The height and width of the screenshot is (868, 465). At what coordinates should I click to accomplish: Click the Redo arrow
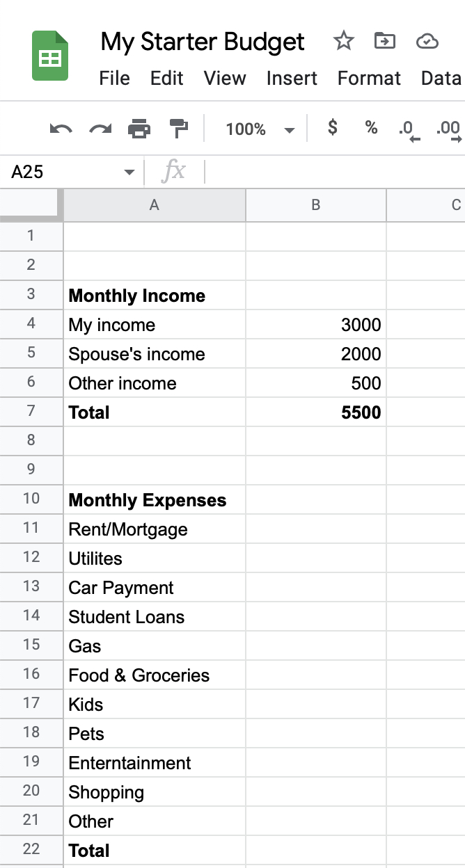click(100, 129)
